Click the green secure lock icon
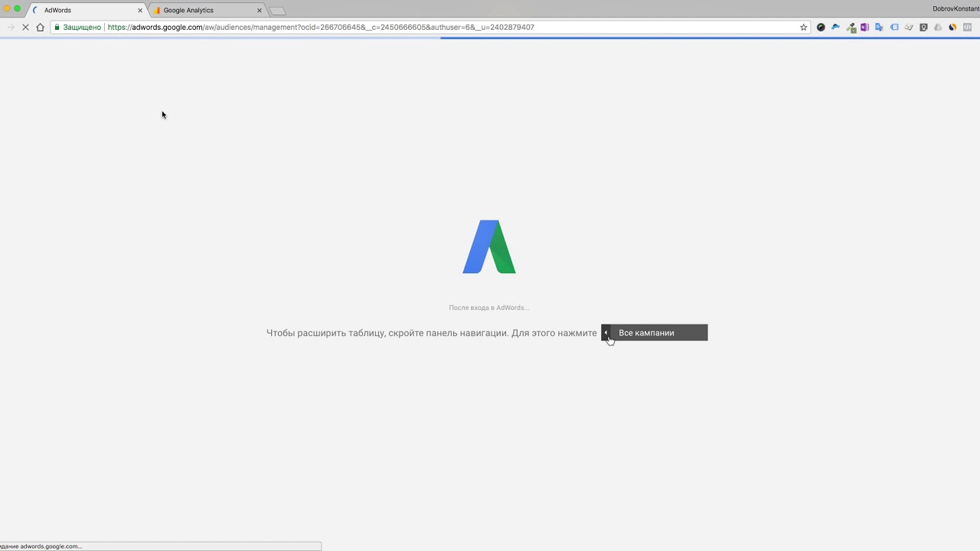Viewport: 980px width, 551px height. pos(57,27)
